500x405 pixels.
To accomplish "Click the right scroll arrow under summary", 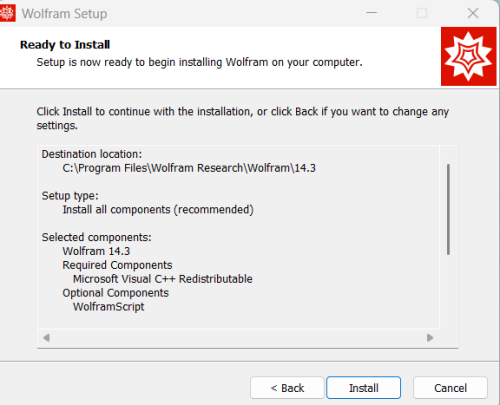I will click(430, 338).
